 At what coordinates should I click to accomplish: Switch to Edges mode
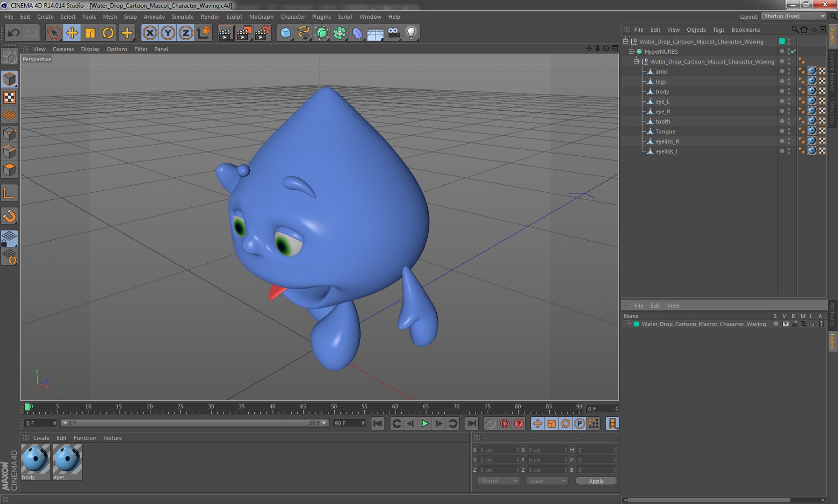pos(9,152)
